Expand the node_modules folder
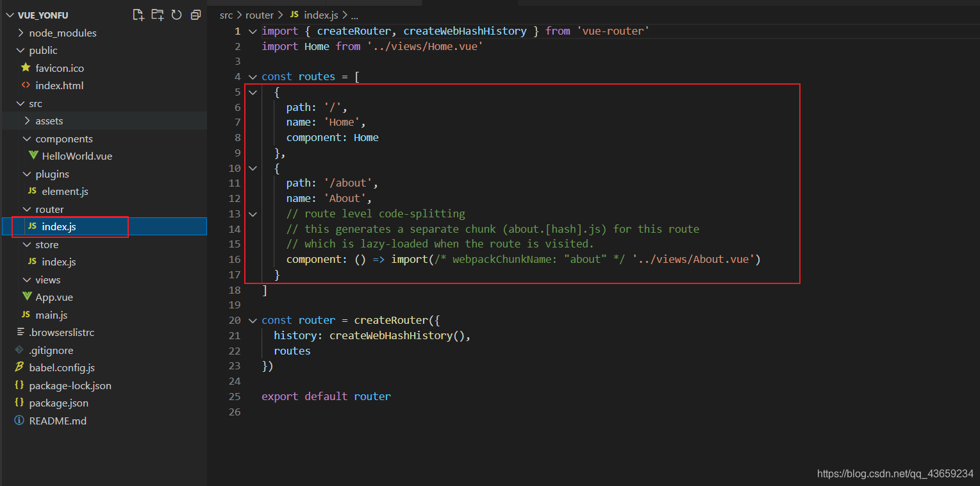The width and height of the screenshot is (980, 486). point(21,33)
